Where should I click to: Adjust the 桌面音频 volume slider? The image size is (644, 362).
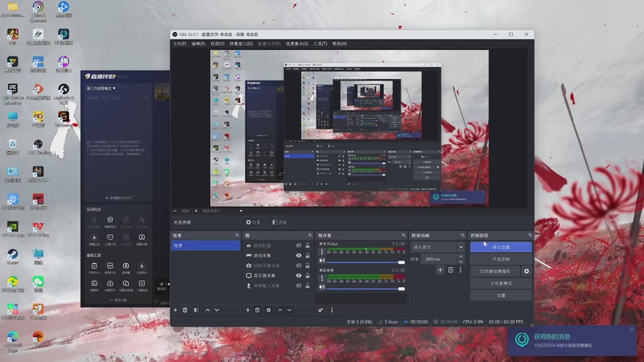(x=365, y=289)
